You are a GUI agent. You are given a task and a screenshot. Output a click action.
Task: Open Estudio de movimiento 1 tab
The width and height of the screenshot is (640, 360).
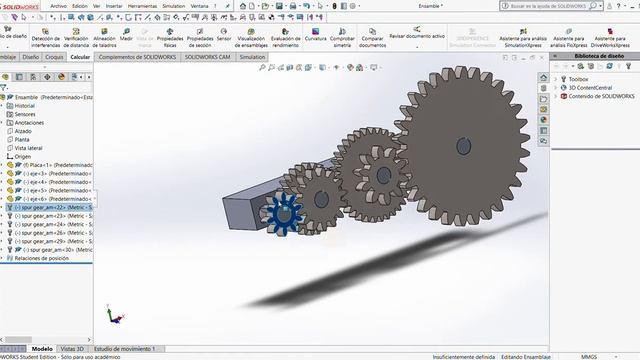click(124, 349)
